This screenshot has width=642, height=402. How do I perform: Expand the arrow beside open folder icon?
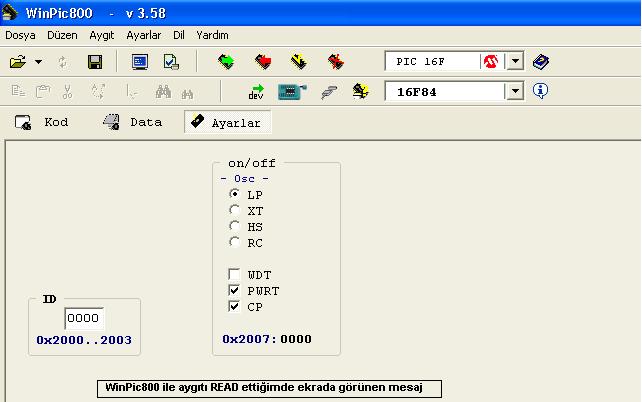(x=38, y=62)
